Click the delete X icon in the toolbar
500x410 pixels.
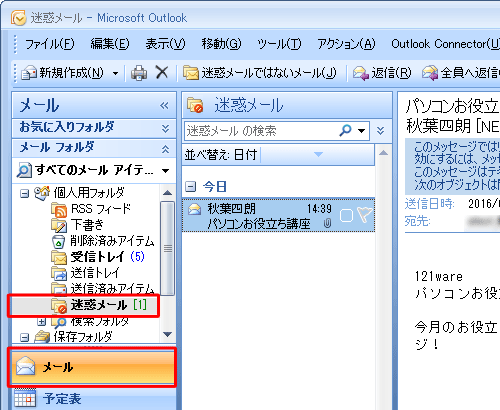click(162, 72)
